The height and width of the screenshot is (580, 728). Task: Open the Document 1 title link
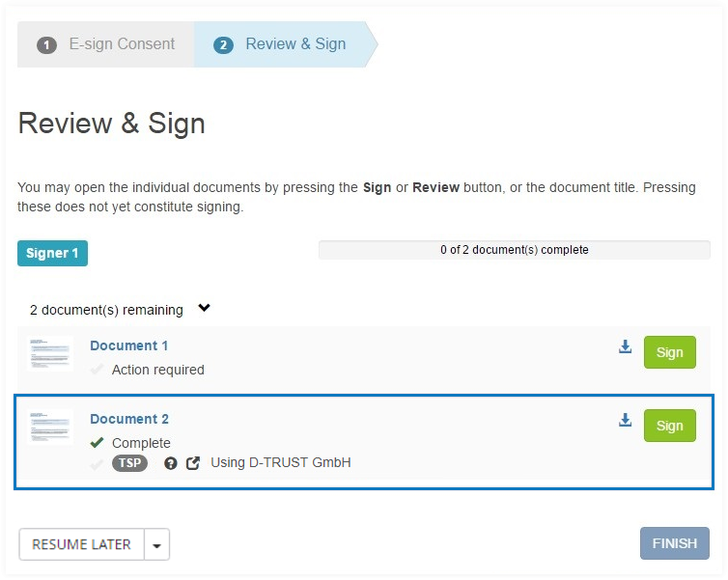coord(129,345)
